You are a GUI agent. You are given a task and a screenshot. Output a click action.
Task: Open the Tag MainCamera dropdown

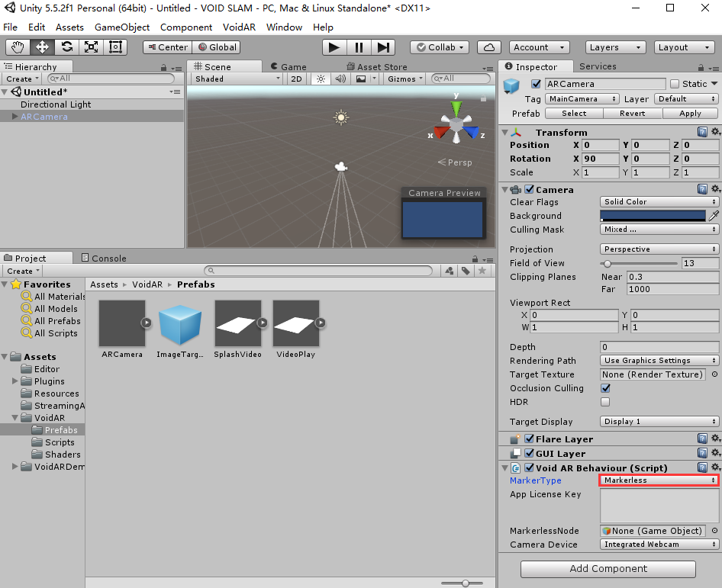click(x=582, y=99)
